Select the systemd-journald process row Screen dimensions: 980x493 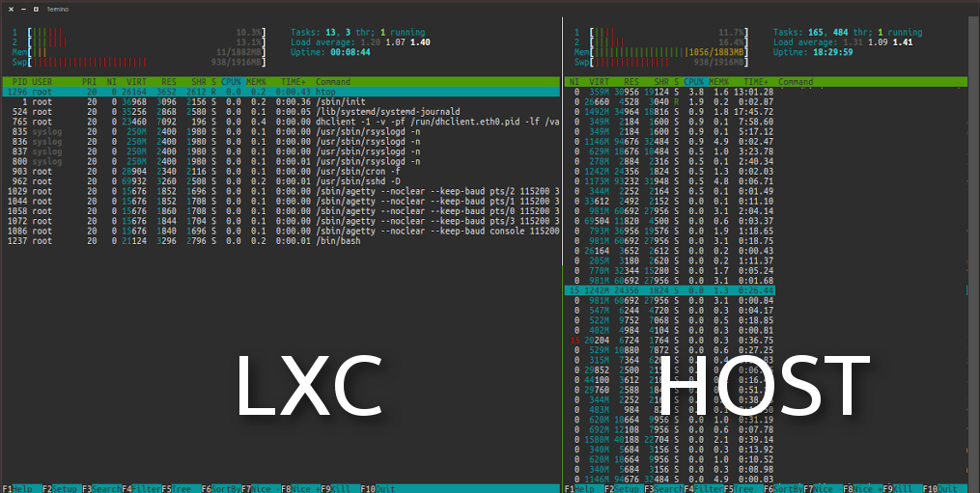coord(281,112)
